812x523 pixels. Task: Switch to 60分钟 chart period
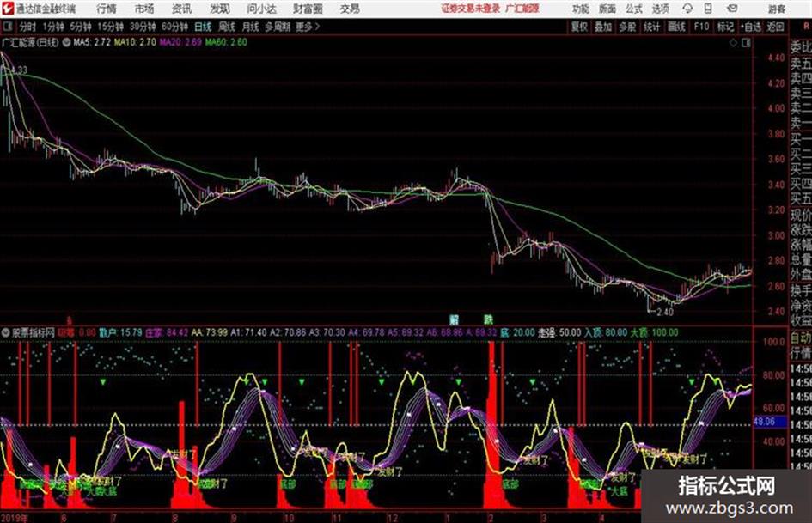(175, 27)
